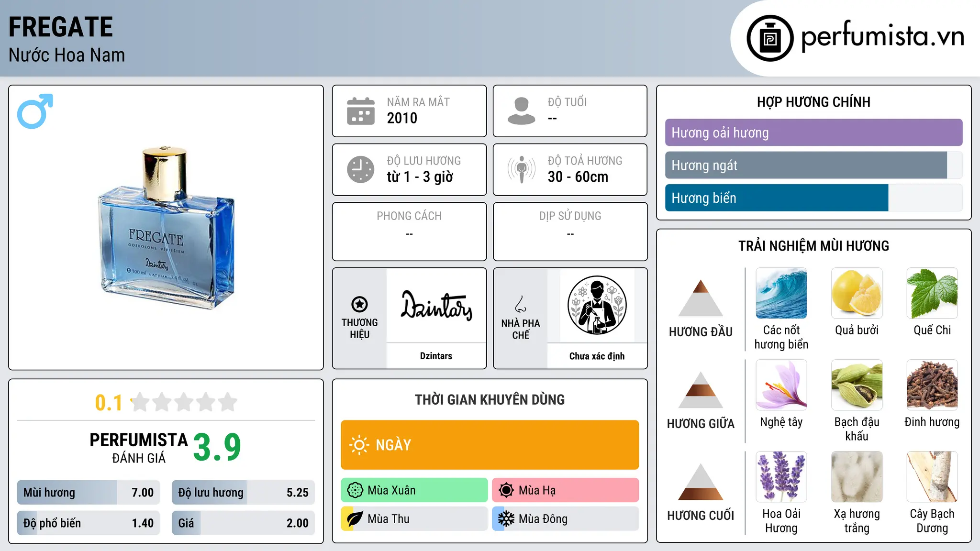Click the từ 1 - 3 giờ value
This screenshot has height=551, width=980.
click(420, 177)
